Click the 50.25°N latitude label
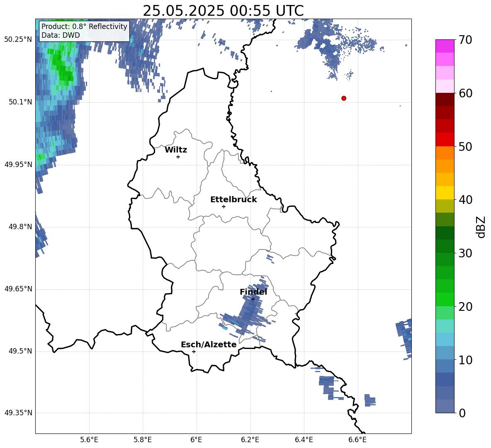This screenshot has width=491, height=448. [18, 40]
